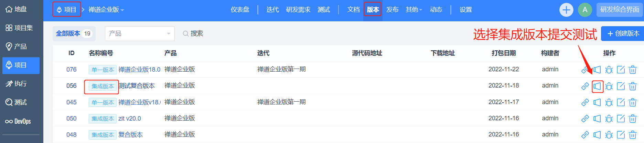Open the 产品 filter combo box
This screenshot has width=644, height=143.
point(140,33)
